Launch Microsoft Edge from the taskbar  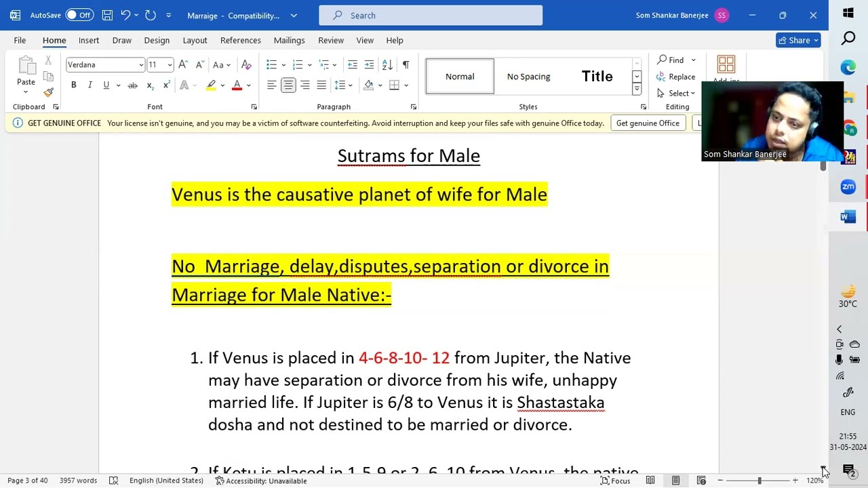(848, 66)
